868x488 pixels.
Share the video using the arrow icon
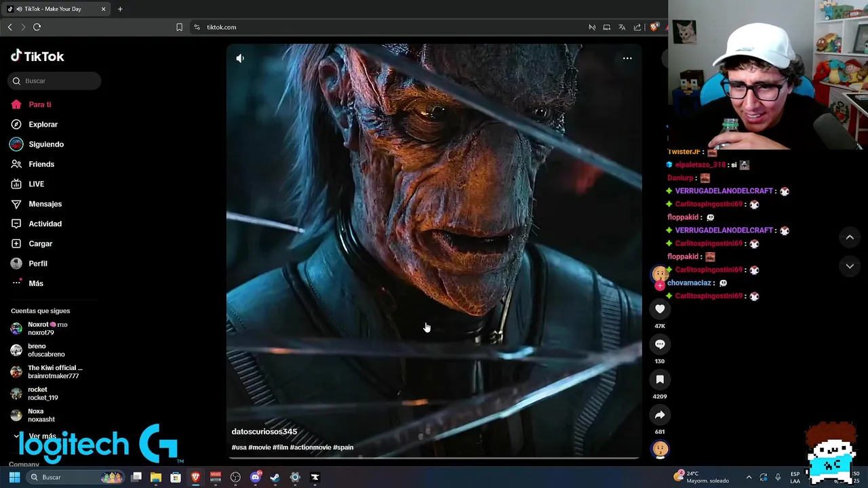pos(660,415)
